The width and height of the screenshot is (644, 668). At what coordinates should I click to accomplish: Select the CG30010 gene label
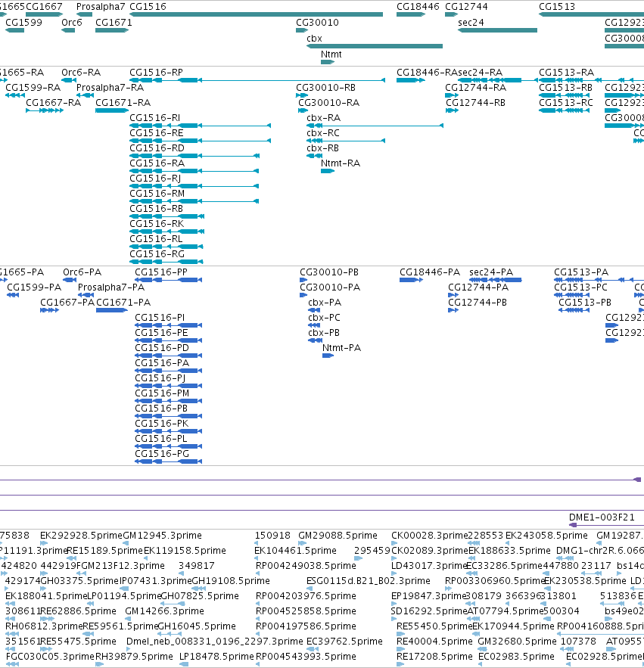(x=318, y=22)
